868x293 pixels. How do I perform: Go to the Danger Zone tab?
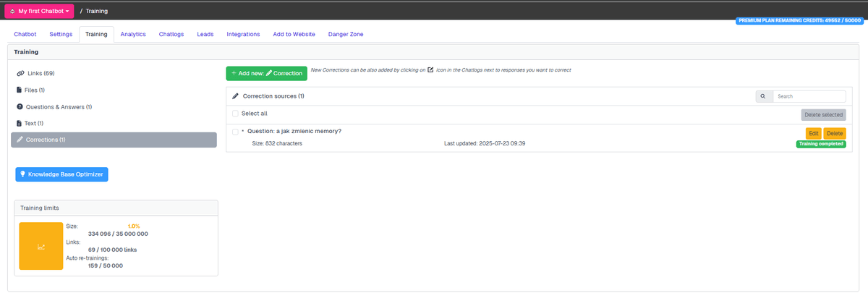[x=346, y=34]
